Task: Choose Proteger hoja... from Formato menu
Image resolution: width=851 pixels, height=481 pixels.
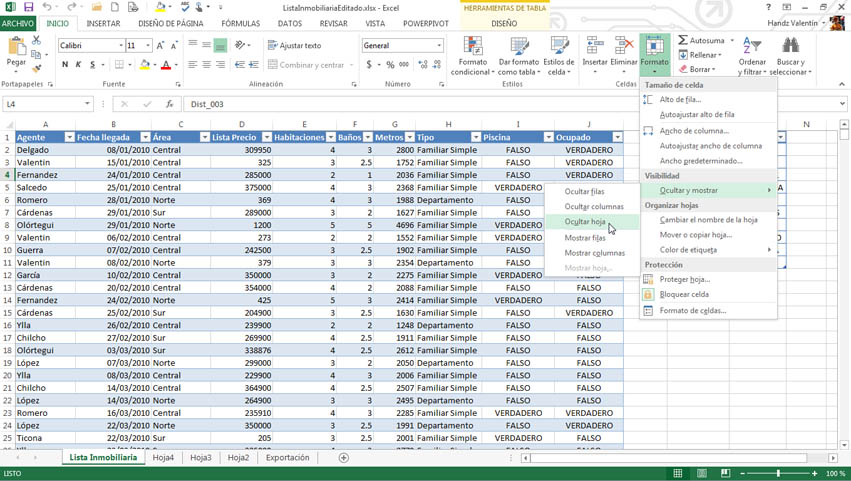Action: 684,280
